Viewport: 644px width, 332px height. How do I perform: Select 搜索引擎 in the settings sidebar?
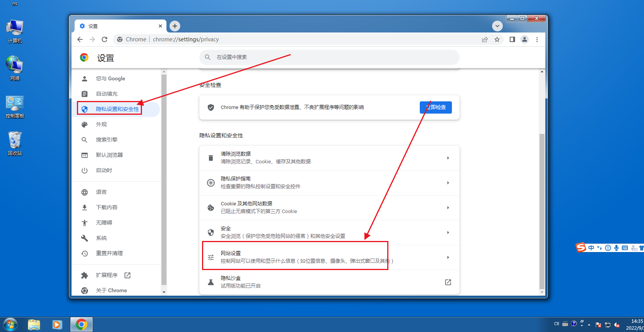pyautogui.click(x=106, y=140)
